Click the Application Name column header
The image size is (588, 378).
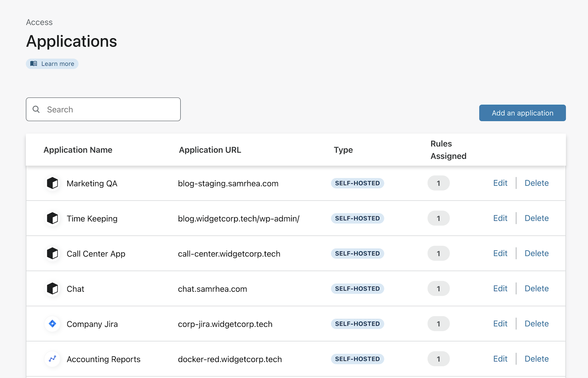78,150
